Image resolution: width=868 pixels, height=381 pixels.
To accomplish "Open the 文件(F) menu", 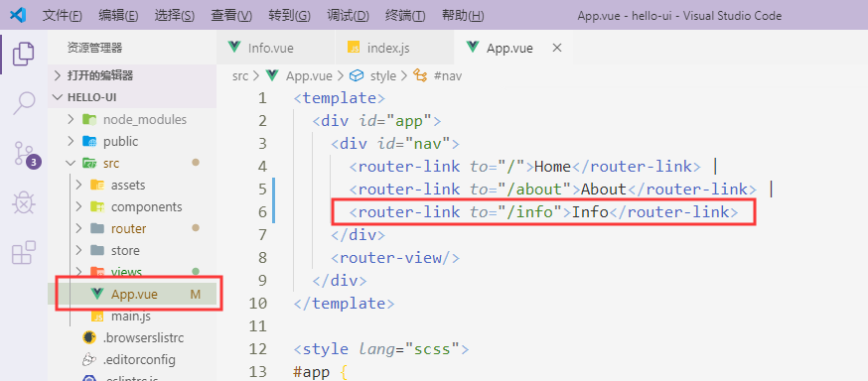I will pos(63,16).
